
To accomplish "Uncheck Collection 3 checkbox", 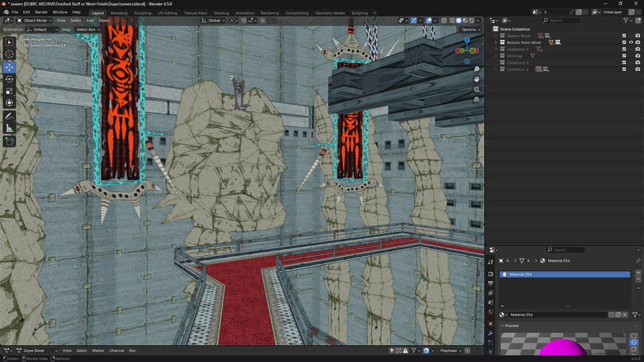I will (624, 49).
